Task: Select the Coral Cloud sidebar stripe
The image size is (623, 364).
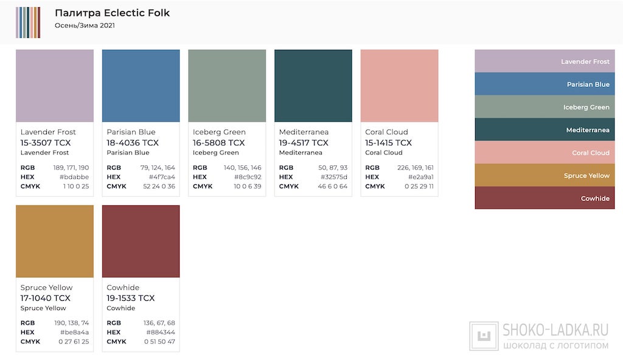Action: pyautogui.click(x=545, y=153)
